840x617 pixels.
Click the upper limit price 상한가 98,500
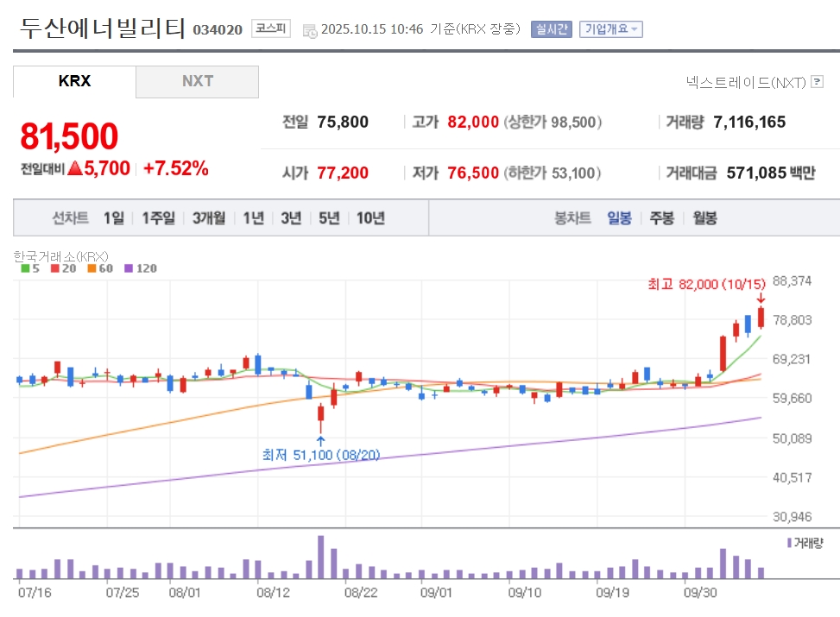(553, 123)
